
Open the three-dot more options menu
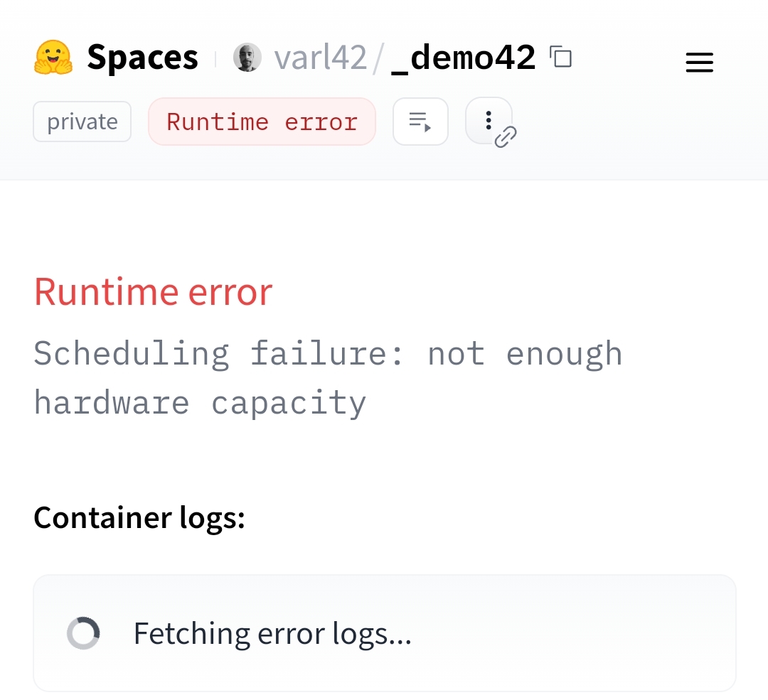point(488,120)
